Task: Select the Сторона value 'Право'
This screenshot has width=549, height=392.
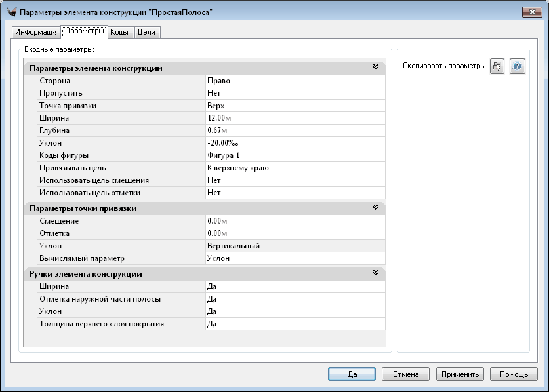Action: click(295, 81)
